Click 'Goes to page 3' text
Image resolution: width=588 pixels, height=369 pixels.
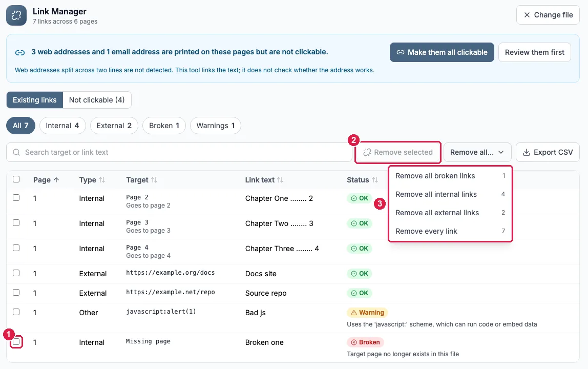coord(148,231)
